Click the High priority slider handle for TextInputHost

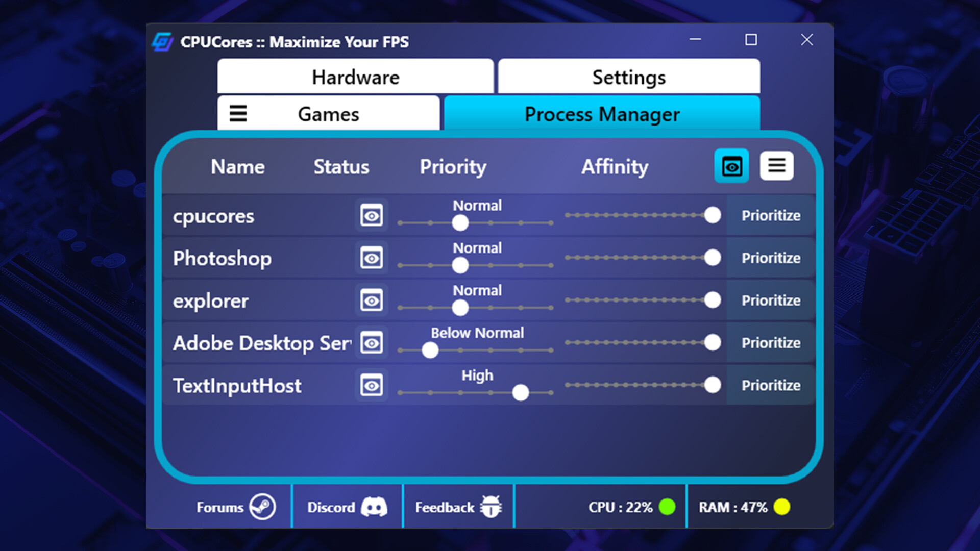pos(520,392)
